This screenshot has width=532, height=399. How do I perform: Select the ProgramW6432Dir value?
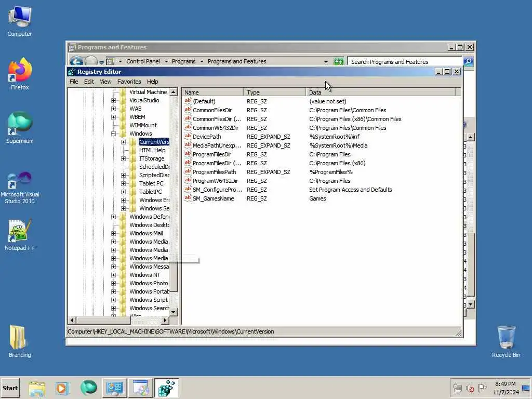(x=215, y=181)
